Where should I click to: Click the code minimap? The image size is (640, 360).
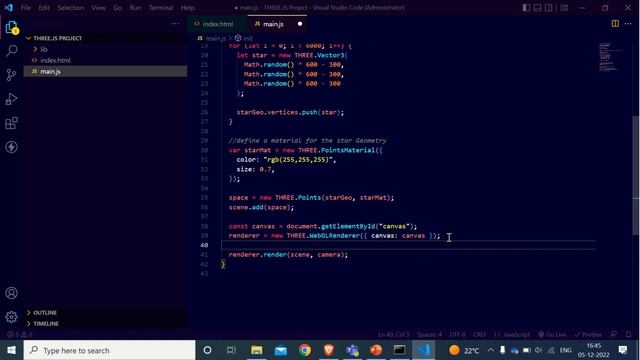coord(610,57)
